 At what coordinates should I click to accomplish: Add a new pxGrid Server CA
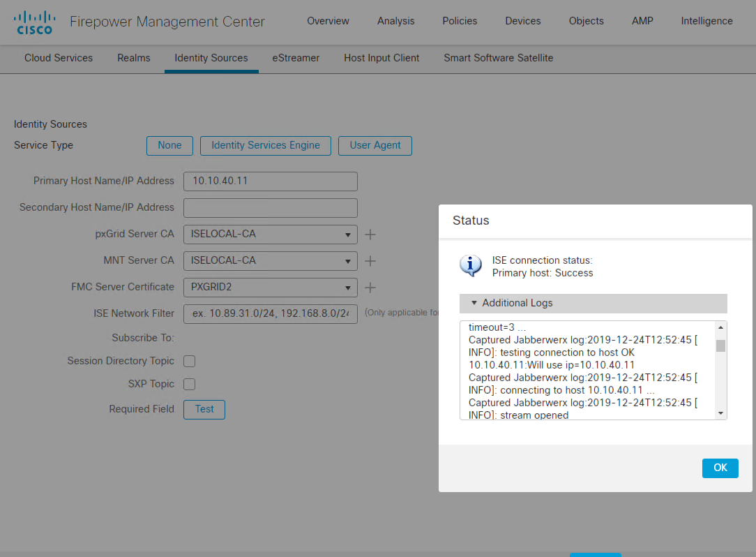click(370, 235)
